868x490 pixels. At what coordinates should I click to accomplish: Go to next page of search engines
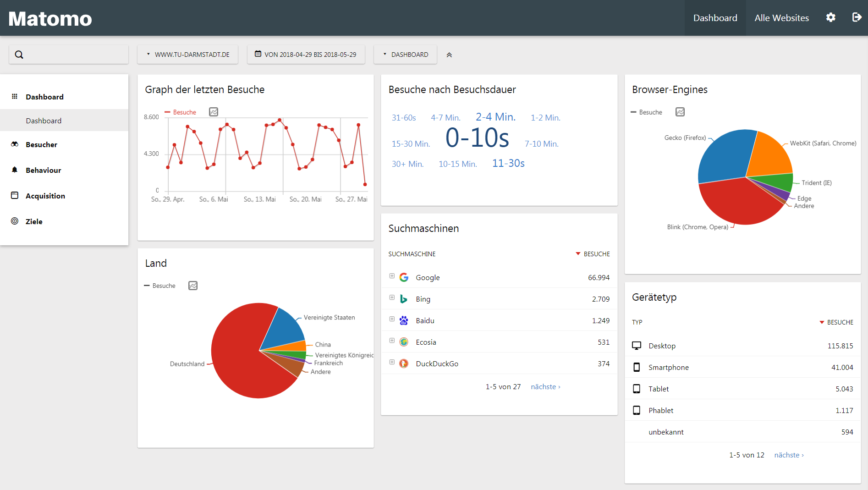pyautogui.click(x=545, y=387)
